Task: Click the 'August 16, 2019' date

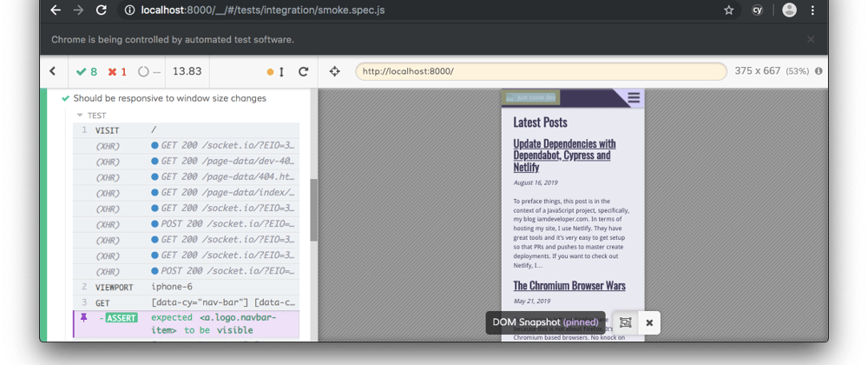Action: pos(536,182)
